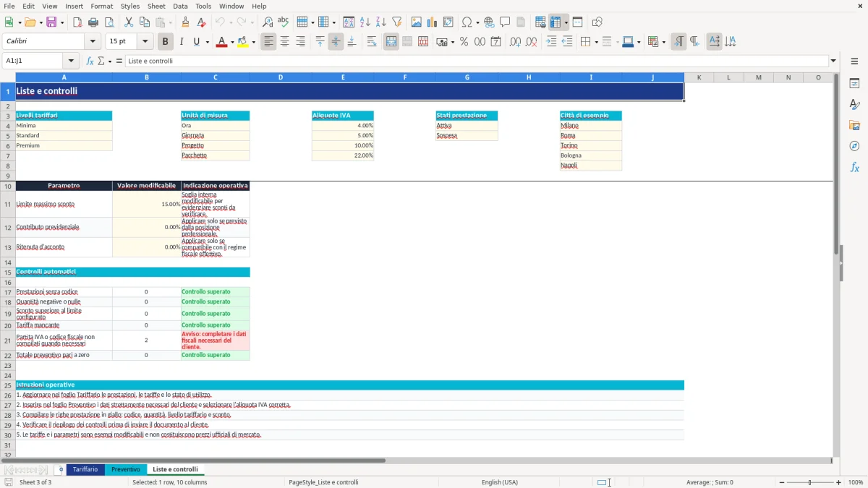Open Find and Replace tool

click(x=268, y=22)
